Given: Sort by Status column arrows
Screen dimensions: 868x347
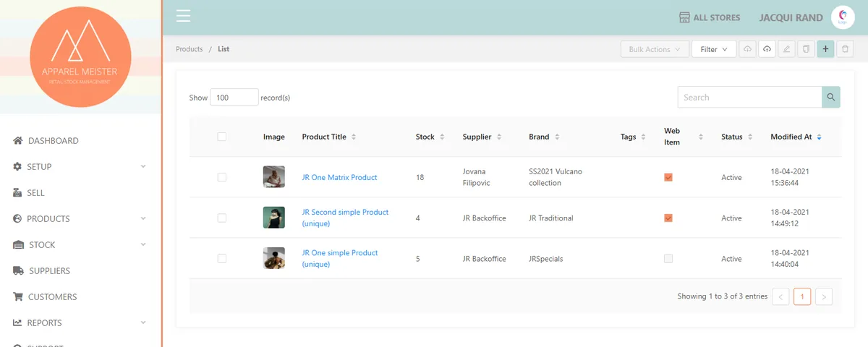Looking at the screenshot, I should [750, 137].
